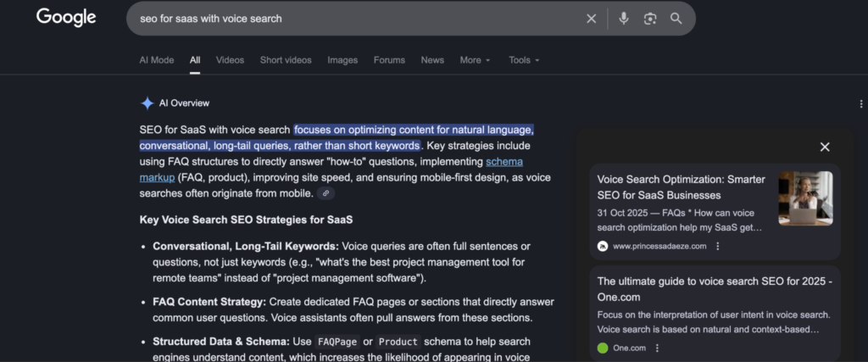The image size is (868, 362).
Task: Switch to the News tab
Action: coord(432,60)
